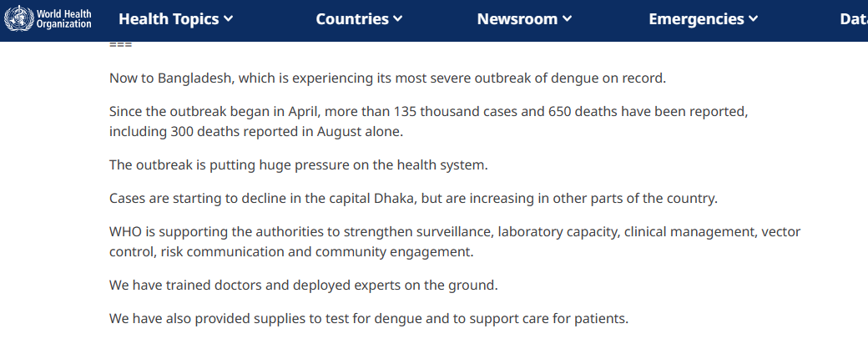Click the line 'including 300 deaths reported in August'
The width and height of the screenshot is (868, 349).
tap(255, 132)
